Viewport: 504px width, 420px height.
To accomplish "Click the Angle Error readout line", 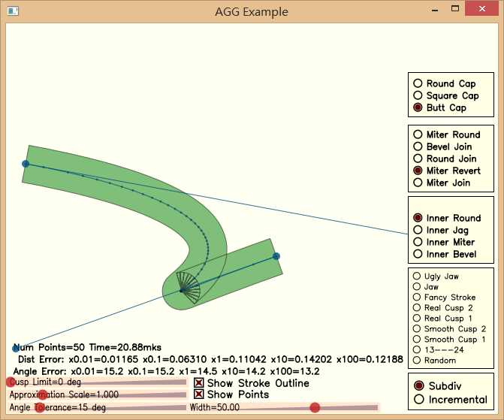I will click(167, 371).
